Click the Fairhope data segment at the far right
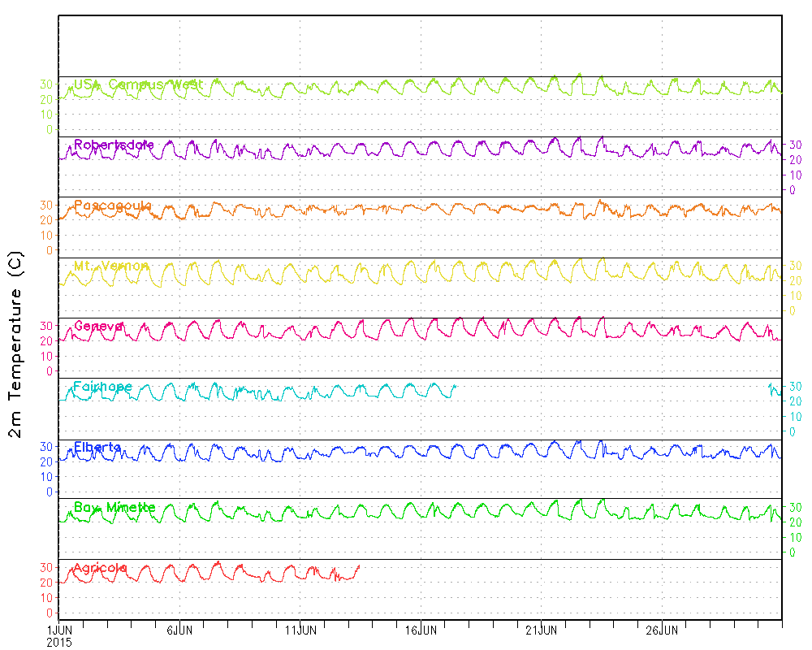Screen dimensions: 812x650 (x=775, y=389)
